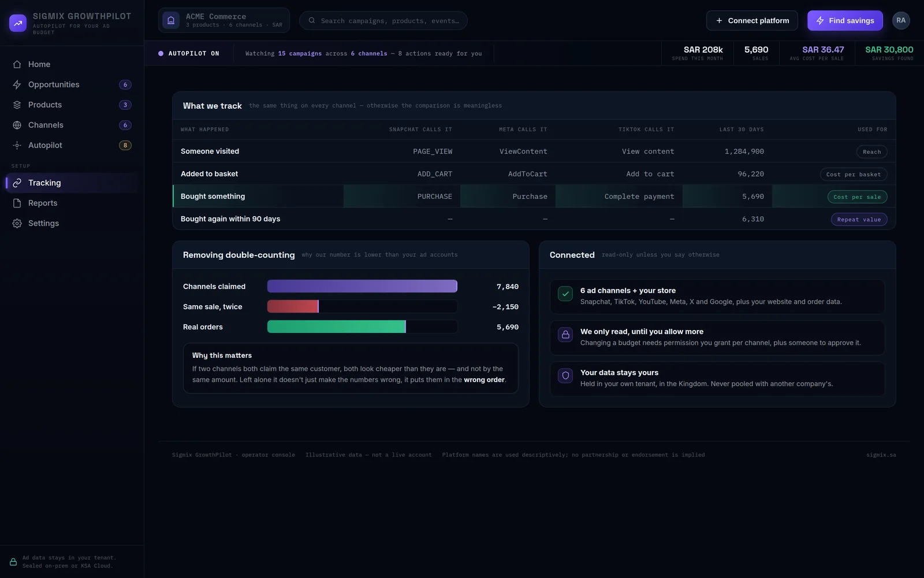Click the Why this matters heading
This screenshot has height=578, width=924.
pos(222,355)
